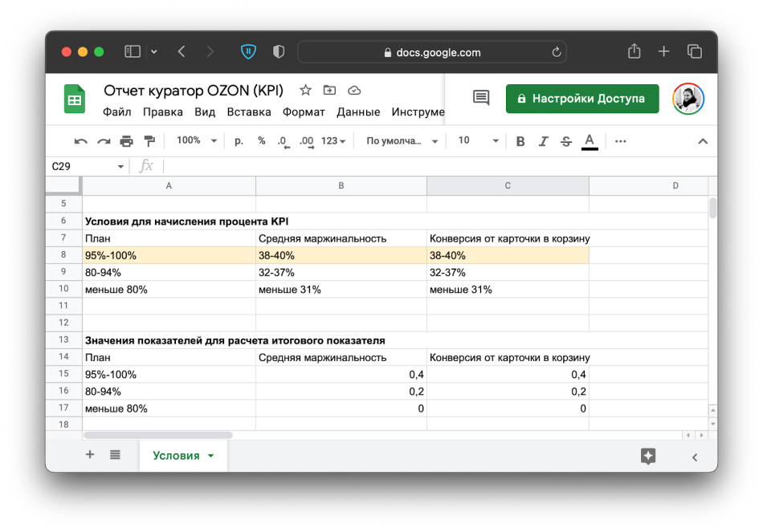Screen dimensions: 763x532
Task: Open the font size 10 dropdown
Action: point(478,140)
